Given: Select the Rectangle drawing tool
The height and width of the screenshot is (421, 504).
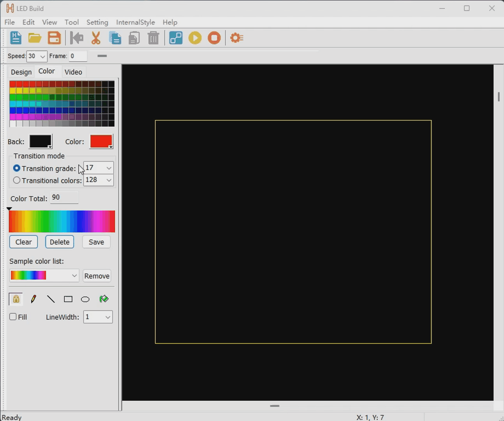Looking at the screenshot, I should (x=68, y=299).
